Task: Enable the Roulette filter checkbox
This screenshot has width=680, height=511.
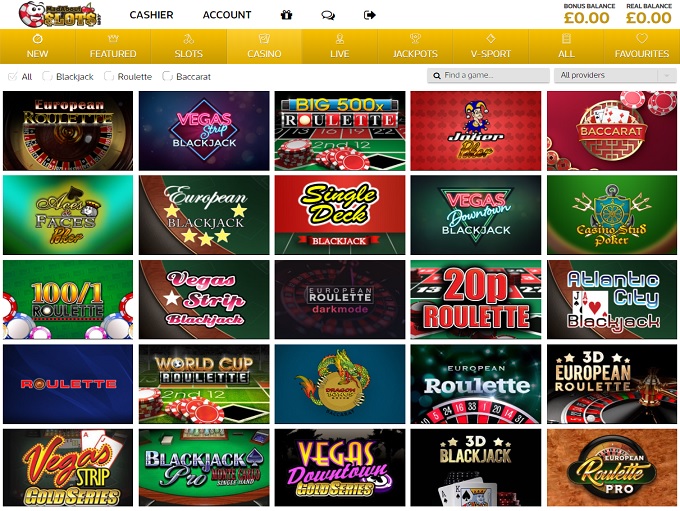Action: coord(109,76)
